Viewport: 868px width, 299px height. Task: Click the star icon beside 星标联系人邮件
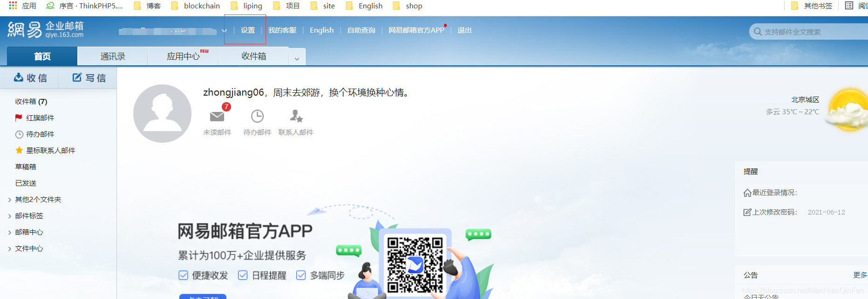pos(19,150)
